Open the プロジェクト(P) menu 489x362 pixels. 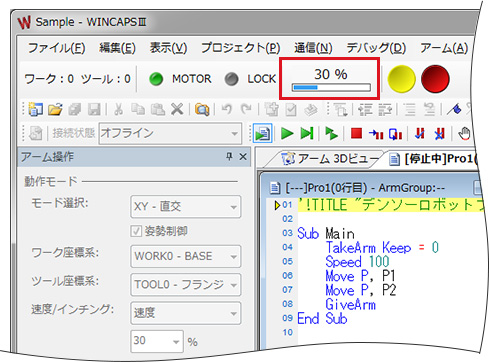[x=240, y=48]
